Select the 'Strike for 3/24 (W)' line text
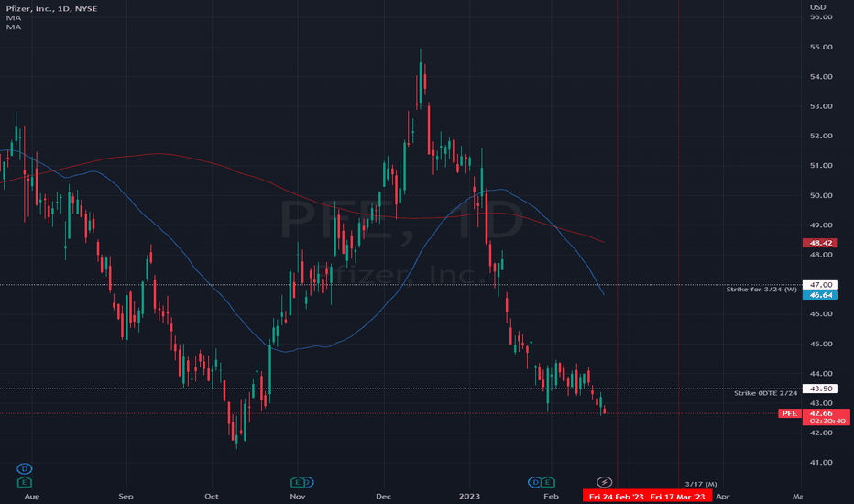The image size is (854, 504). (x=761, y=290)
